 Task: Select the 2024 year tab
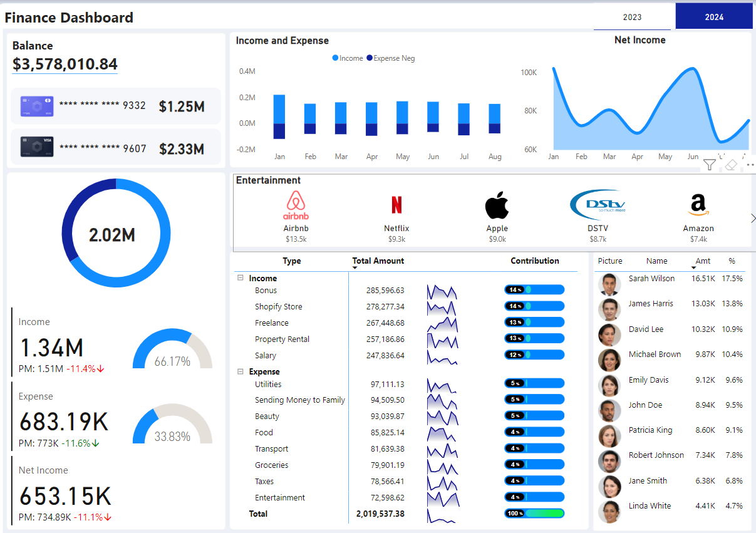(x=714, y=17)
